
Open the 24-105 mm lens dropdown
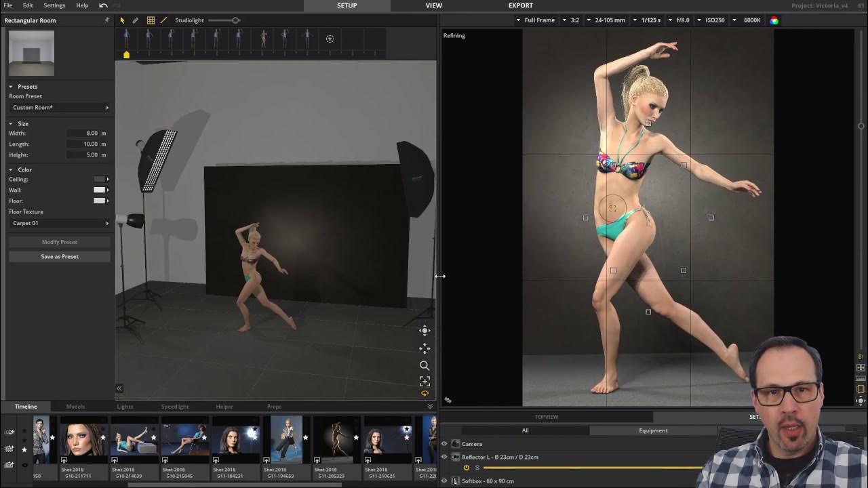tap(606, 20)
